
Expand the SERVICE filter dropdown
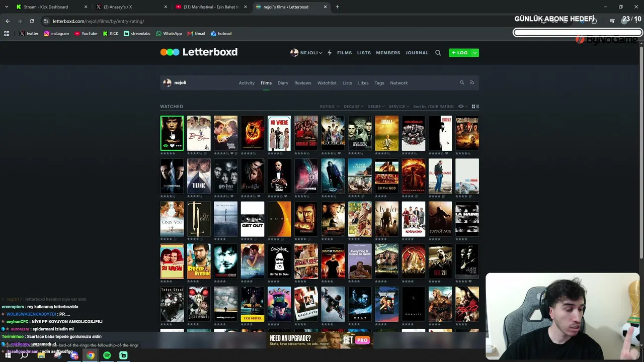pyautogui.click(x=398, y=107)
